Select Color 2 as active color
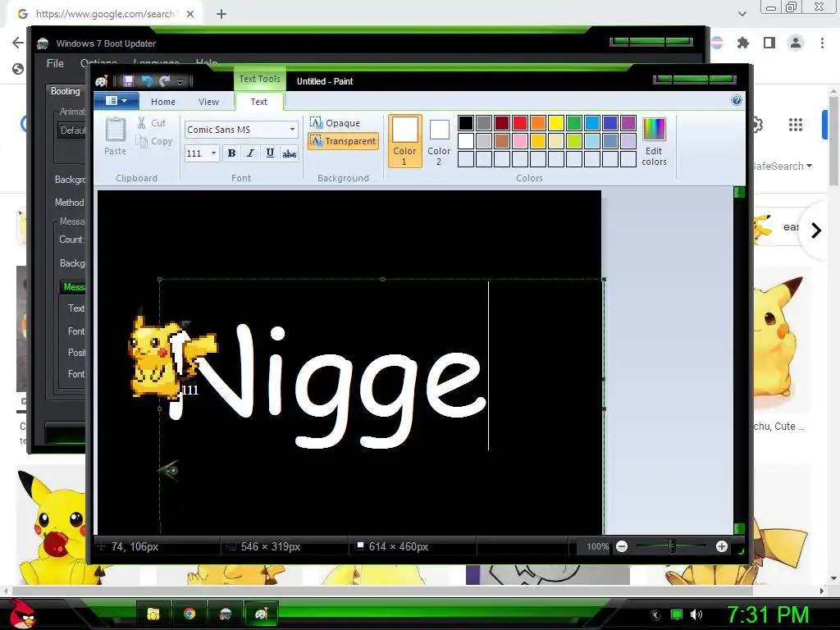The width and height of the screenshot is (840, 630). [x=439, y=141]
